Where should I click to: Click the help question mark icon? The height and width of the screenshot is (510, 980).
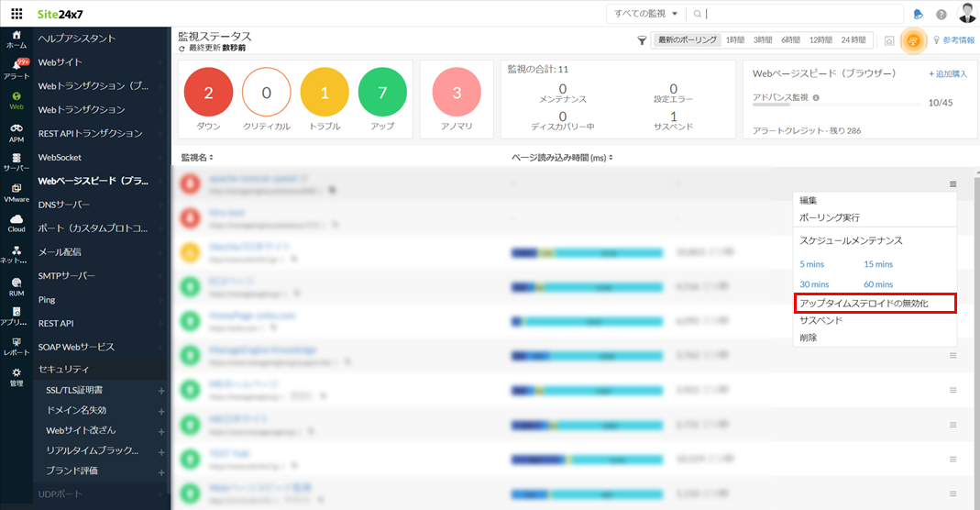(941, 15)
